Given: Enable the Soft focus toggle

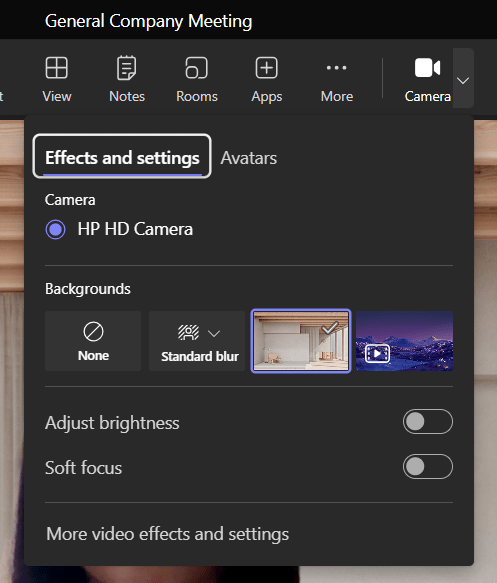Looking at the screenshot, I should pyautogui.click(x=427, y=466).
